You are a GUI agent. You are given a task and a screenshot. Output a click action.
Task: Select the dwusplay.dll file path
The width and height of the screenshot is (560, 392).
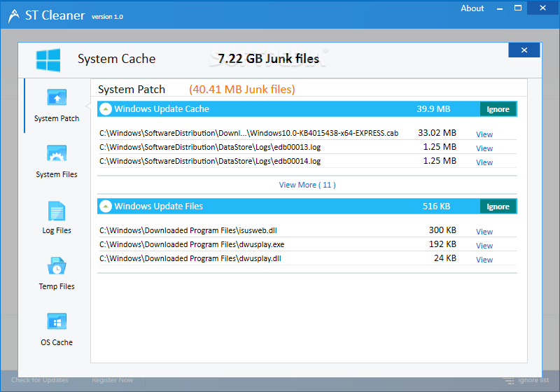tap(190, 258)
